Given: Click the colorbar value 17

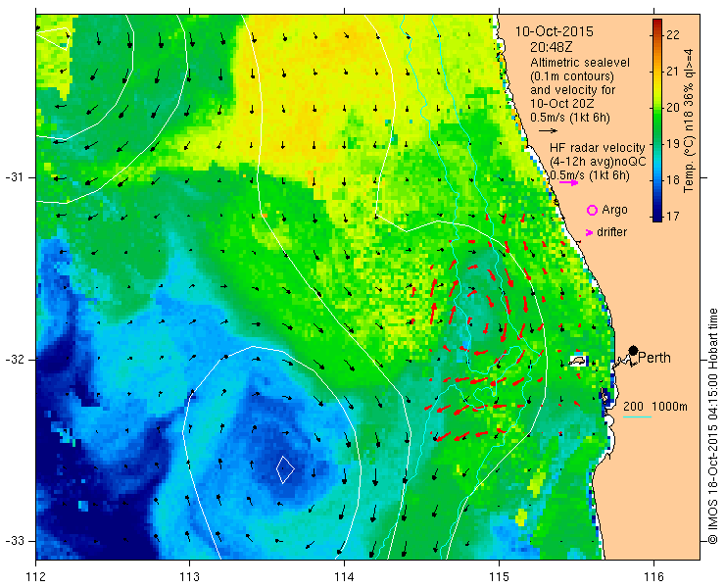Looking at the screenshot, I should coord(673,216).
